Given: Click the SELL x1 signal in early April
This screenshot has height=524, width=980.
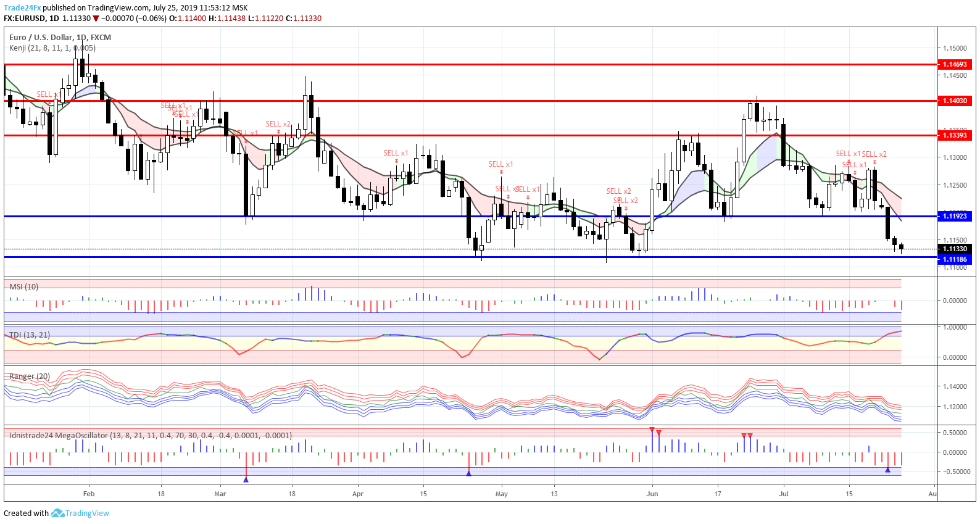Looking at the screenshot, I should click(x=396, y=153).
